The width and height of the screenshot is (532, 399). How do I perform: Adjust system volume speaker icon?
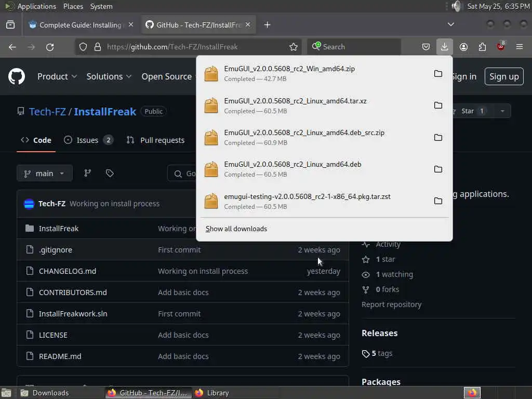coord(457,6)
